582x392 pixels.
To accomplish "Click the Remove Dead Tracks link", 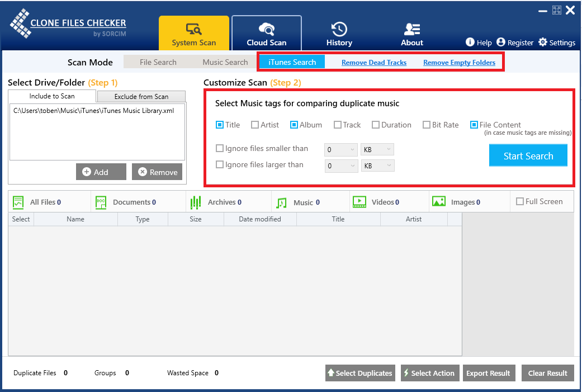I will click(x=374, y=63).
